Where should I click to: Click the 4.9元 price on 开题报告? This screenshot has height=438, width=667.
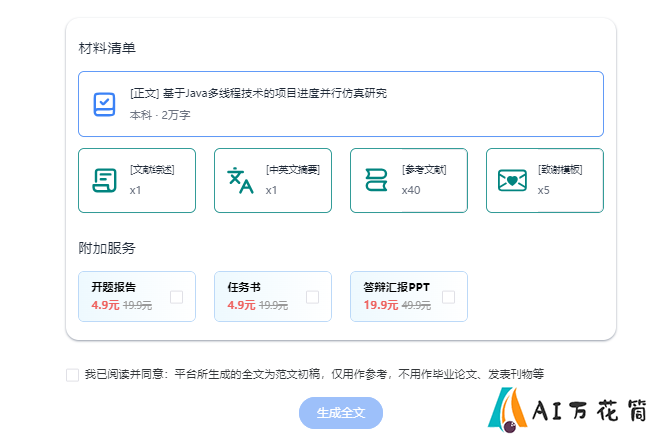[x=105, y=305]
